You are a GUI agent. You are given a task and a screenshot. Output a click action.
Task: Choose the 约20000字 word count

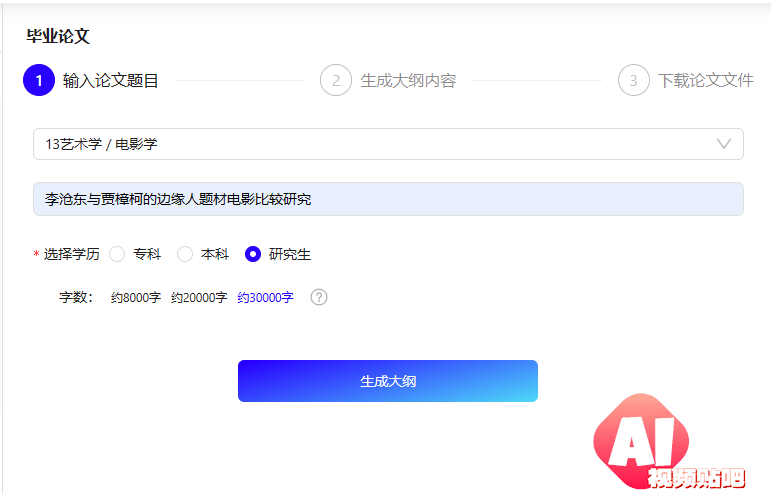tap(199, 297)
